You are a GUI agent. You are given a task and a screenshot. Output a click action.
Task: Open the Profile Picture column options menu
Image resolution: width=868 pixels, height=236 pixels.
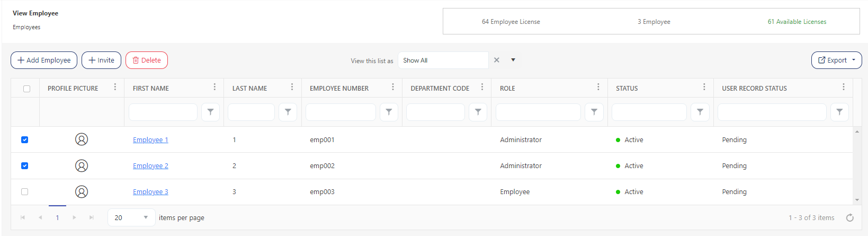(x=115, y=87)
